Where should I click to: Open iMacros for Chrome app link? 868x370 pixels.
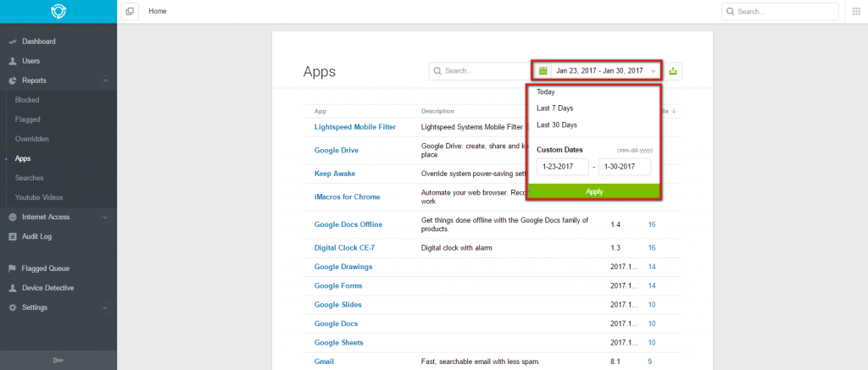pyautogui.click(x=347, y=197)
